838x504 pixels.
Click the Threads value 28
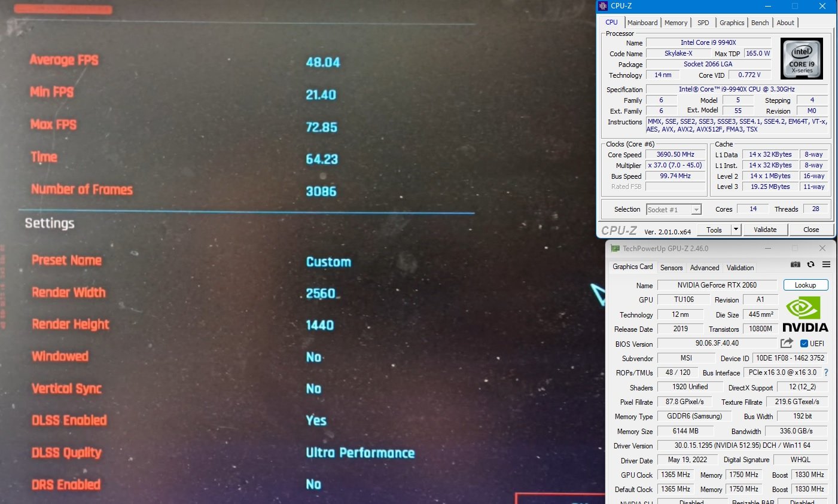(815, 209)
